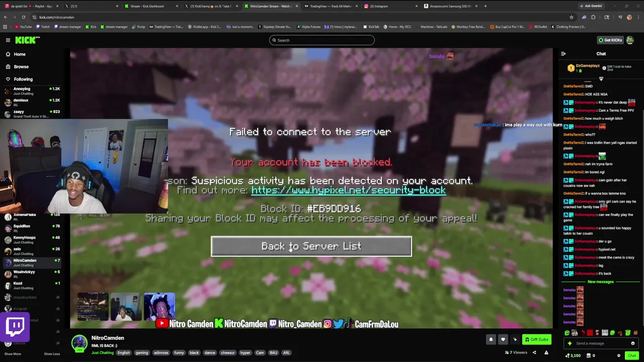
Task: Open Woahvickyy channel in sidebar
Action: coord(31,274)
